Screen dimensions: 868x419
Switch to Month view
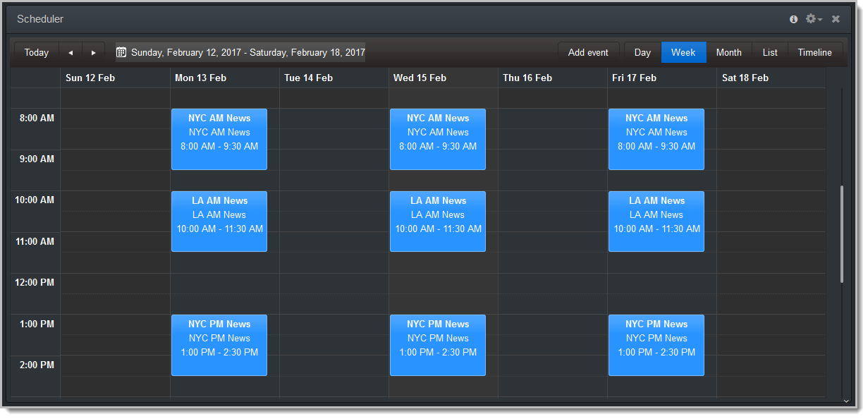coord(728,53)
